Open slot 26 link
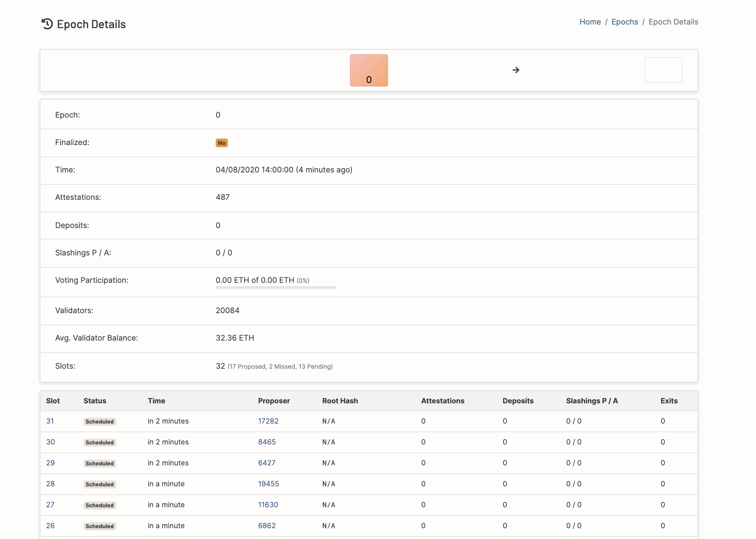 point(50,526)
